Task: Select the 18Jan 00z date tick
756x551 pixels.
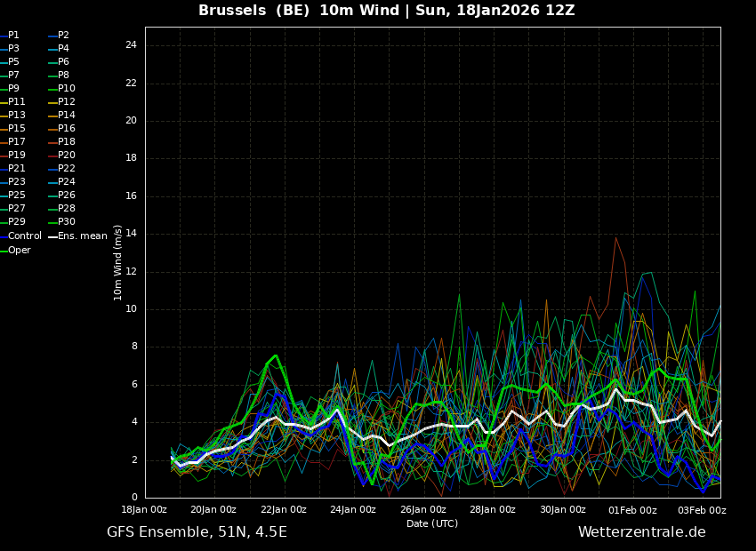Action: [144, 510]
